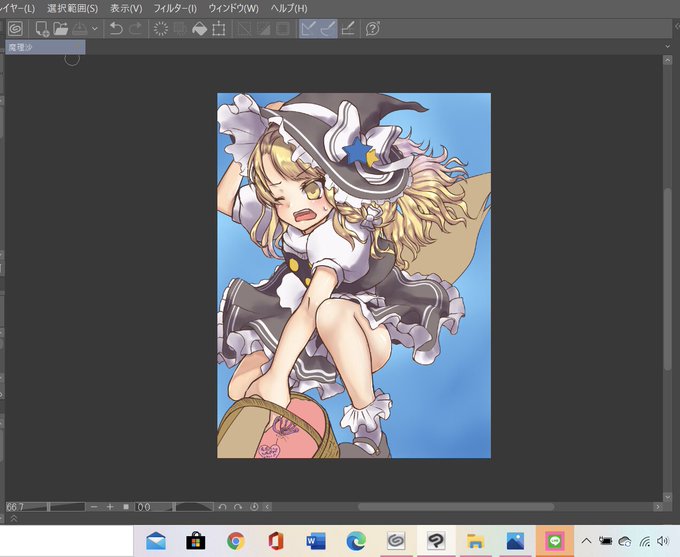Activate the Scale/Rotate transform icon
The image size is (680, 557).
(x=219, y=29)
